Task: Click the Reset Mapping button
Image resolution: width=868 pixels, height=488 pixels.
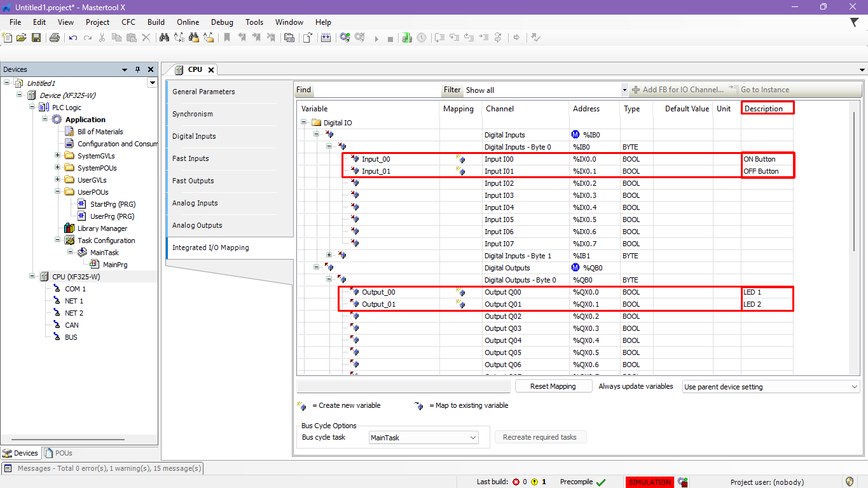Action: (553, 386)
